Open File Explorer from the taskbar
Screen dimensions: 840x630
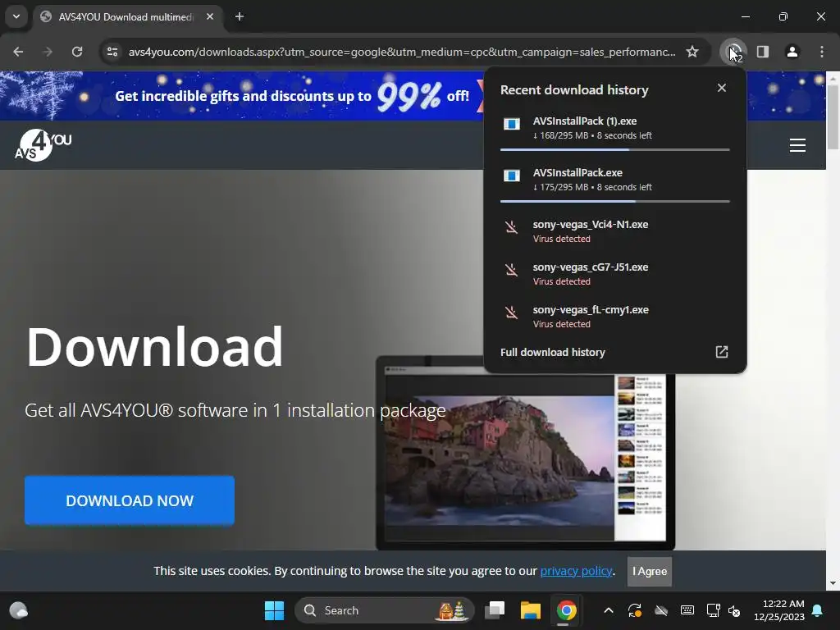[531, 610]
